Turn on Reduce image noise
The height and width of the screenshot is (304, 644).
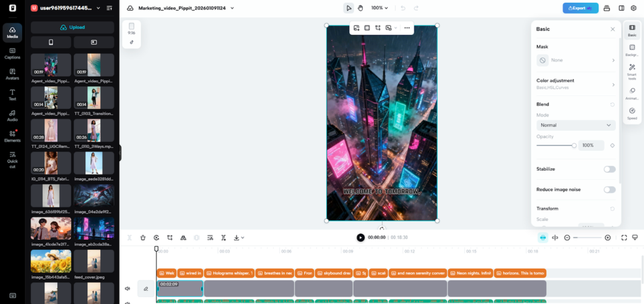click(609, 189)
